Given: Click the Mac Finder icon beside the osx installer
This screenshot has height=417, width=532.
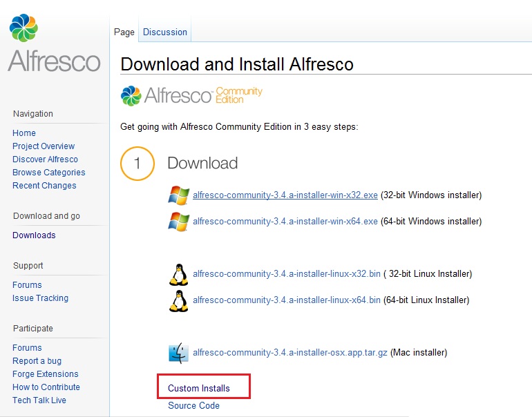Looking at the screenshot, I should click(x=178, y=353).
